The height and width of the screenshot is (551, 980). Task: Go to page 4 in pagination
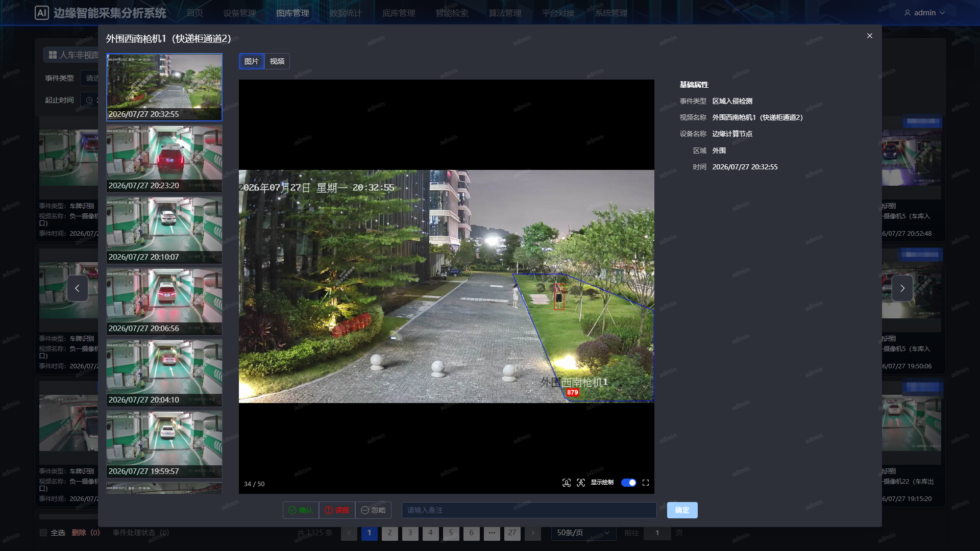(x=431, y=533)
